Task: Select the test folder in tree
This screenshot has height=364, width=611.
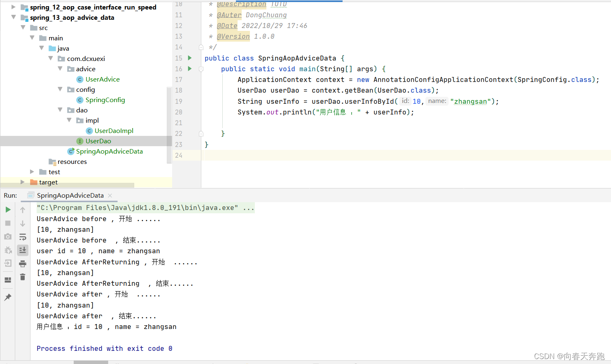Action: [x=54, y=172]
